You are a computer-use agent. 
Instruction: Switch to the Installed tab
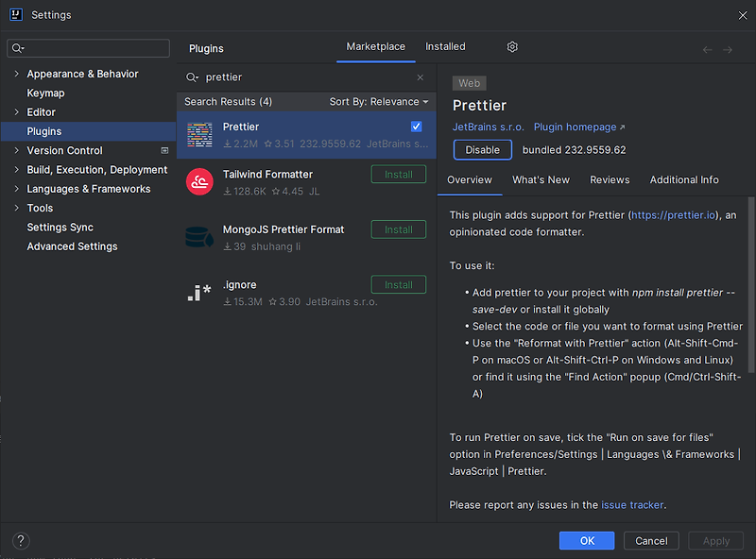444,46
